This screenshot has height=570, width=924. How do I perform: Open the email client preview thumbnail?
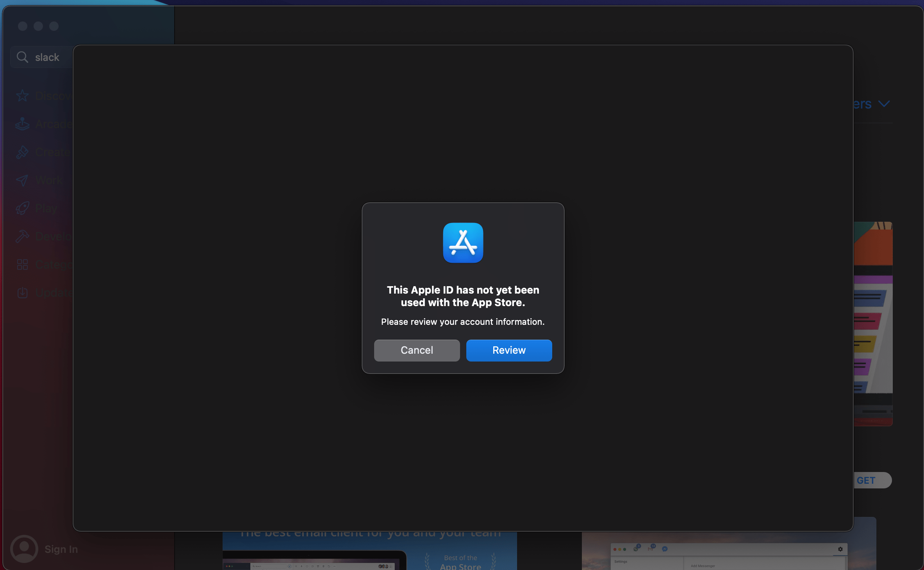pos(369,550)
